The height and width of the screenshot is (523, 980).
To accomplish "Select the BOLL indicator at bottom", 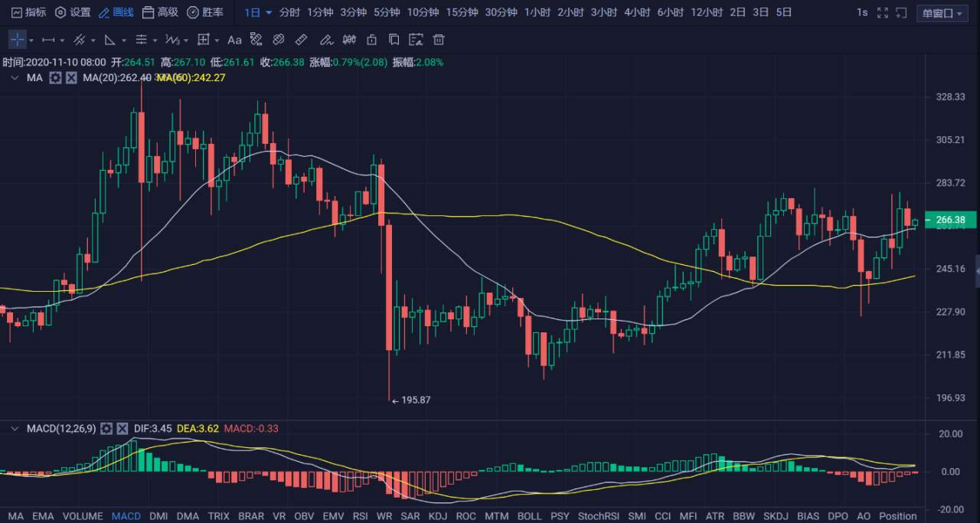I will [x=529, y=516].
